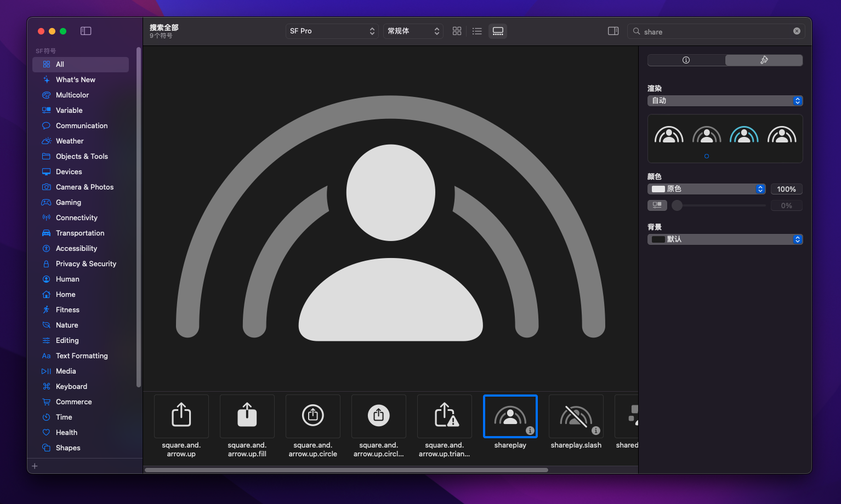Click the variable value slider knob
The height and width of the screenshot is (504, 841).
click(677, 205)
